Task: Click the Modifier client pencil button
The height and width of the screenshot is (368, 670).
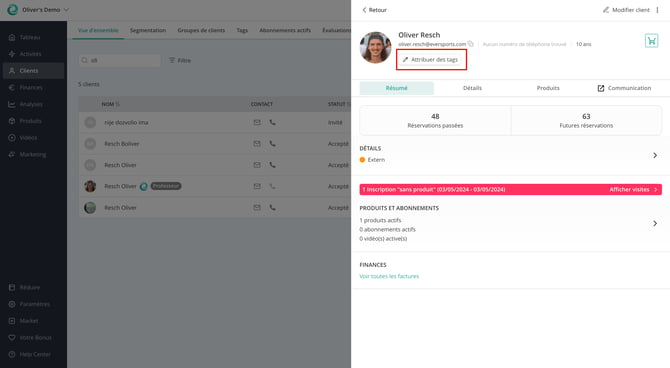Action: pyautogui.click(x=626, y=10)
